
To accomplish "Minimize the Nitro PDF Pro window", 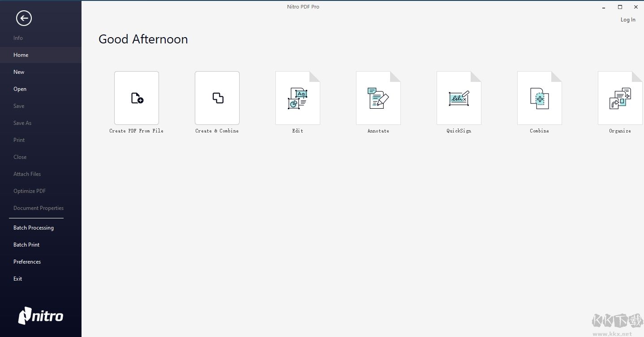I will (604, 7).
